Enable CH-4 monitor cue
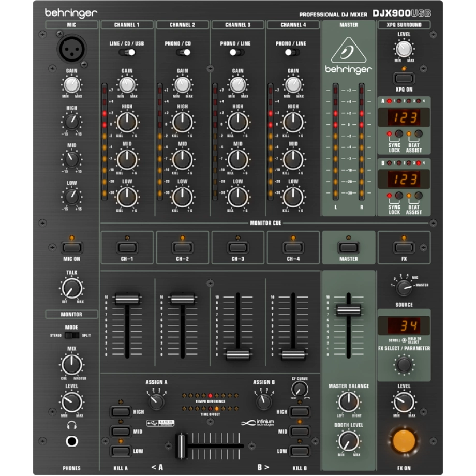This screenshot has height=476, width=476. pos(293,248)
